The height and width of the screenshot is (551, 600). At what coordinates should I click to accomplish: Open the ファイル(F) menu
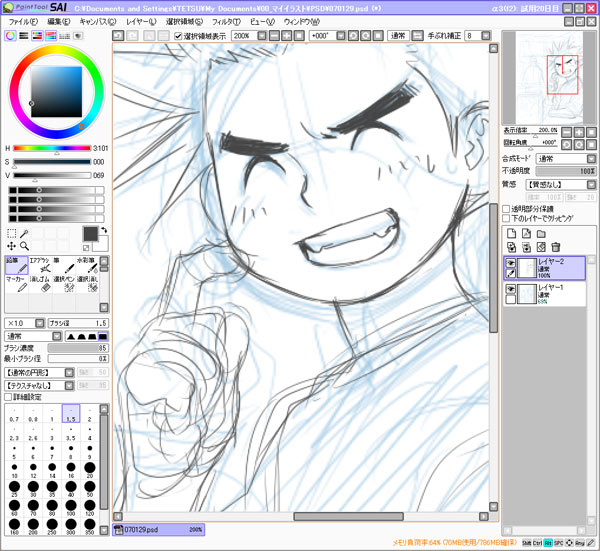(23, 22)
